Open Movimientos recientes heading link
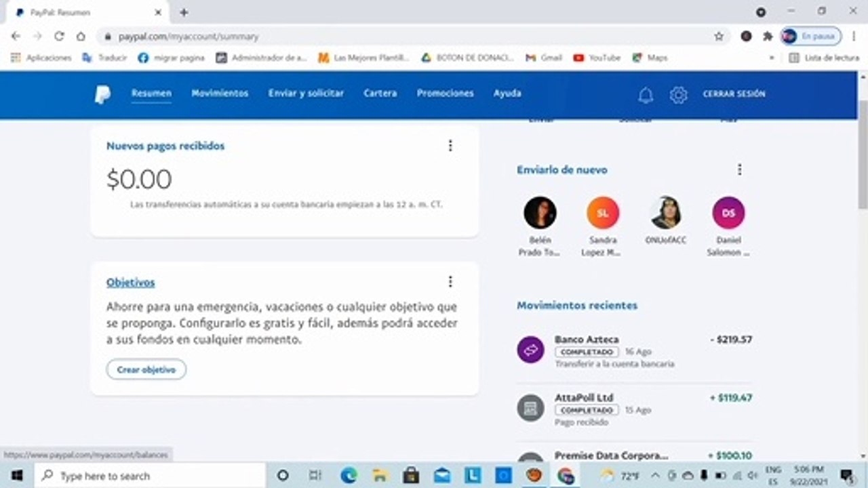 tap(577, 306)
